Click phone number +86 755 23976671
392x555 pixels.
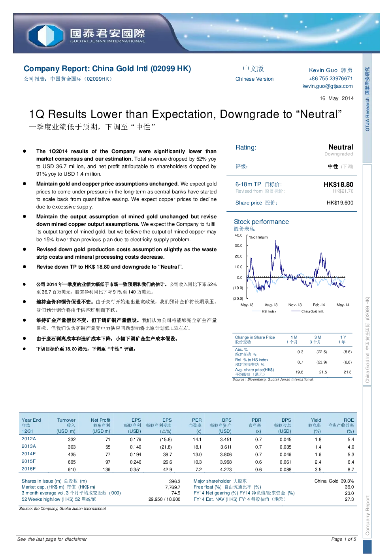point(331,79)
